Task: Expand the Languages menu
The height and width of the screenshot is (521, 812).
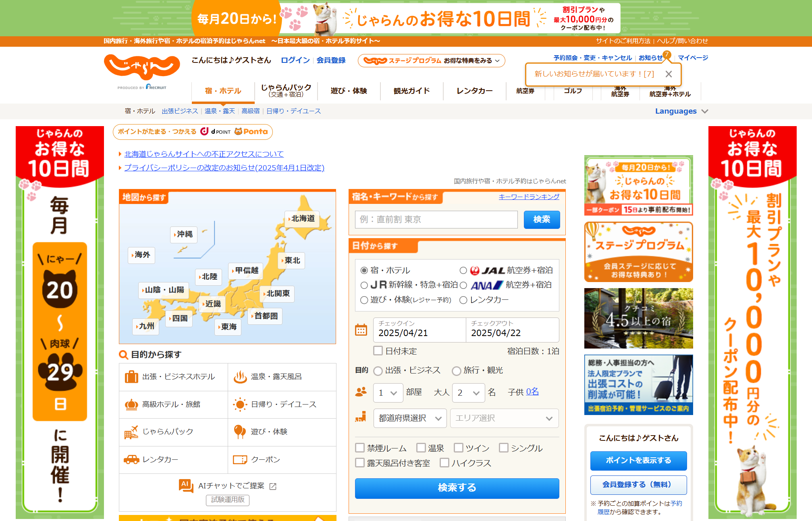Action: [x=681, y=111]
